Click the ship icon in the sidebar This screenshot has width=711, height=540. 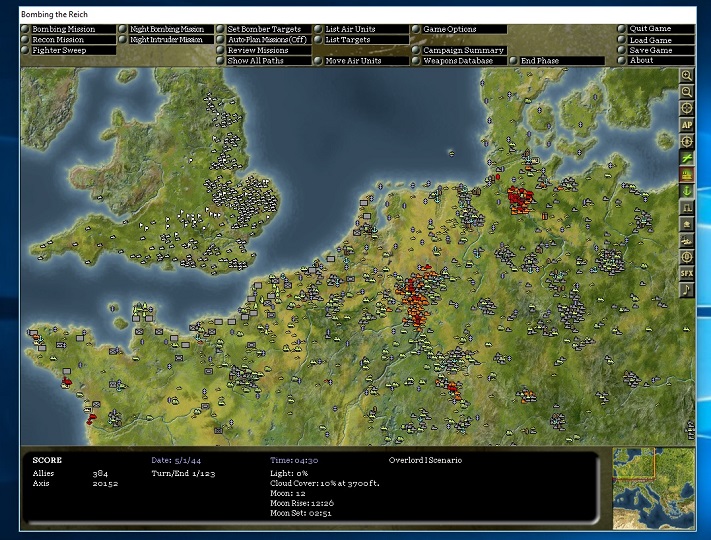(687, 240)
